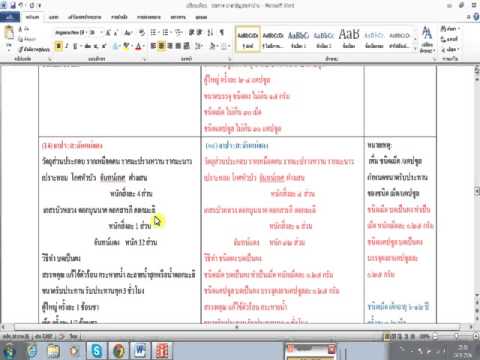The width and height of the screenshot is (480, 360).
Task: Apply the large AaB Title style
Action: (x=349, y=39)
